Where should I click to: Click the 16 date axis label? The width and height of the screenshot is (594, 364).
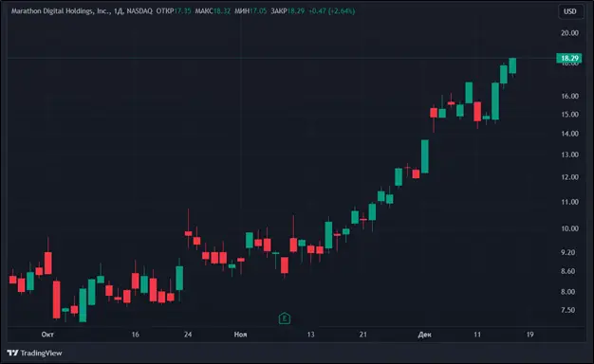tap(136, 335)
